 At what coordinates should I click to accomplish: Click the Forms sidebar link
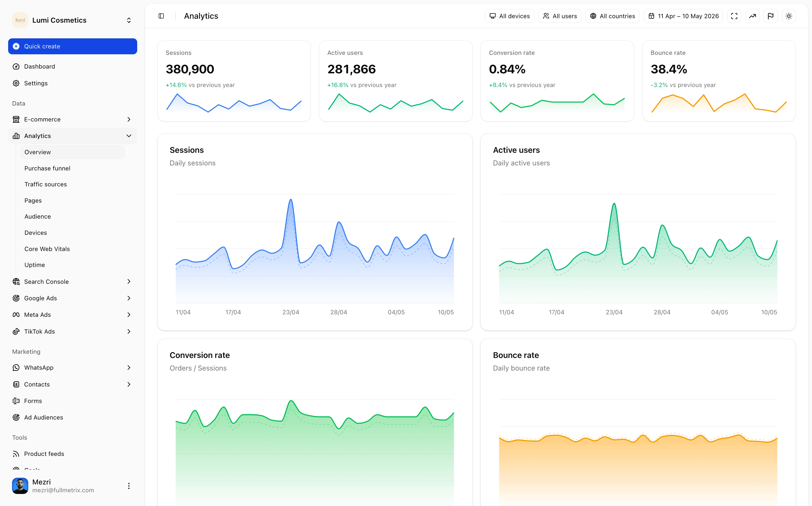73,401
